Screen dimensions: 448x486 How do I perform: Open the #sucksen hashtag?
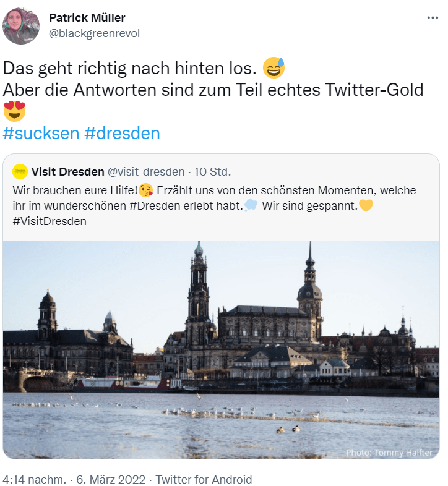41,134
